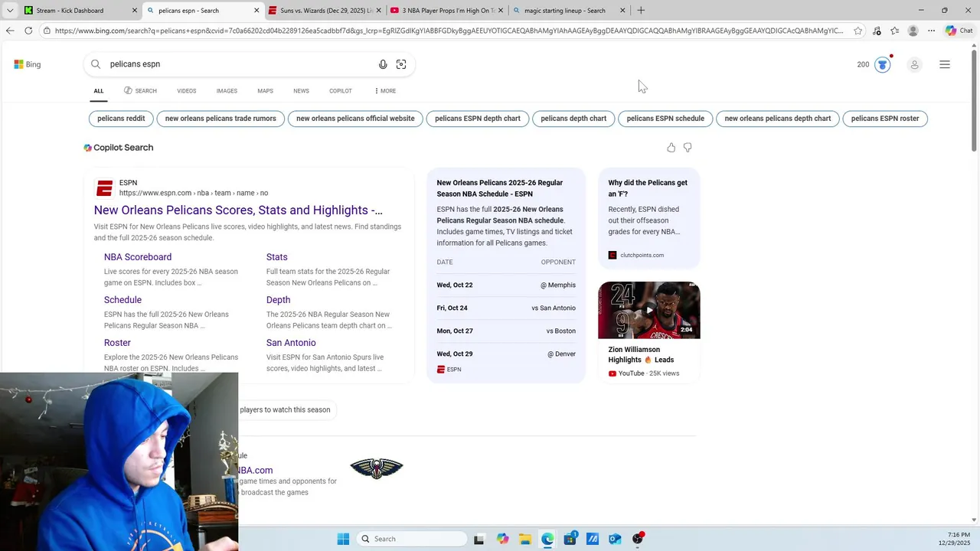
Task: Switch to 3 NBA Player Props tab
Action: click(x=446, y=11)
